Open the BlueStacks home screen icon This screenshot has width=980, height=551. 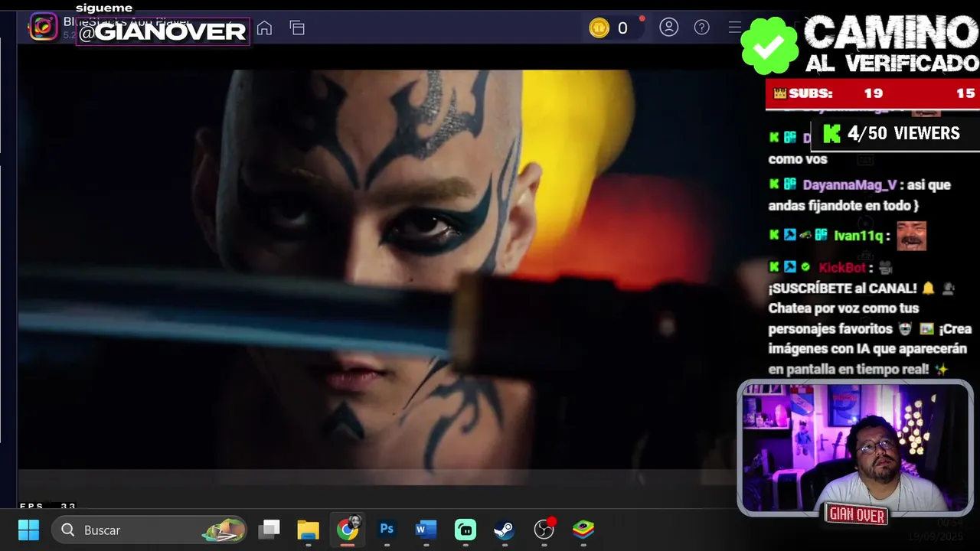[264, 28]
